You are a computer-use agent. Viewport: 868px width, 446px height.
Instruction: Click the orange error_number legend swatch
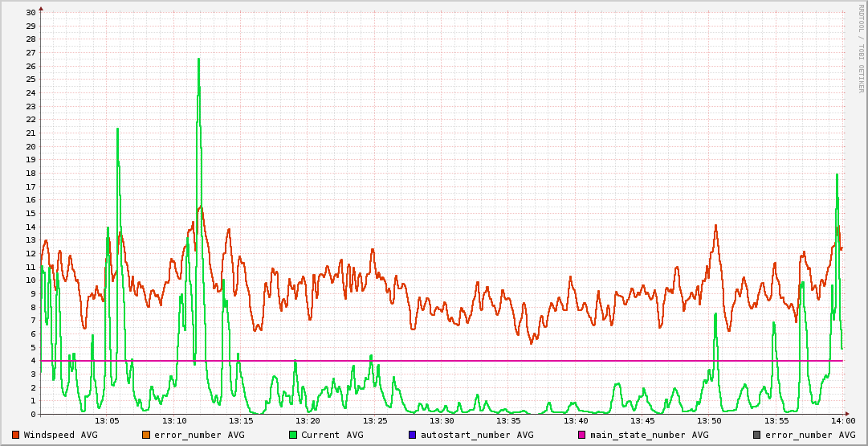(146, 435)
